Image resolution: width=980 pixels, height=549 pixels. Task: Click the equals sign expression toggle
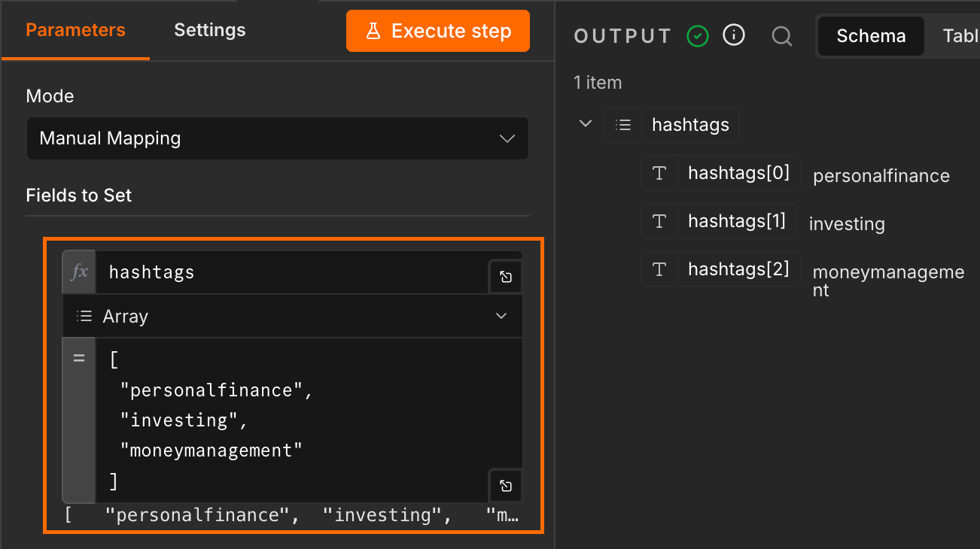click(x=79, y=358)
